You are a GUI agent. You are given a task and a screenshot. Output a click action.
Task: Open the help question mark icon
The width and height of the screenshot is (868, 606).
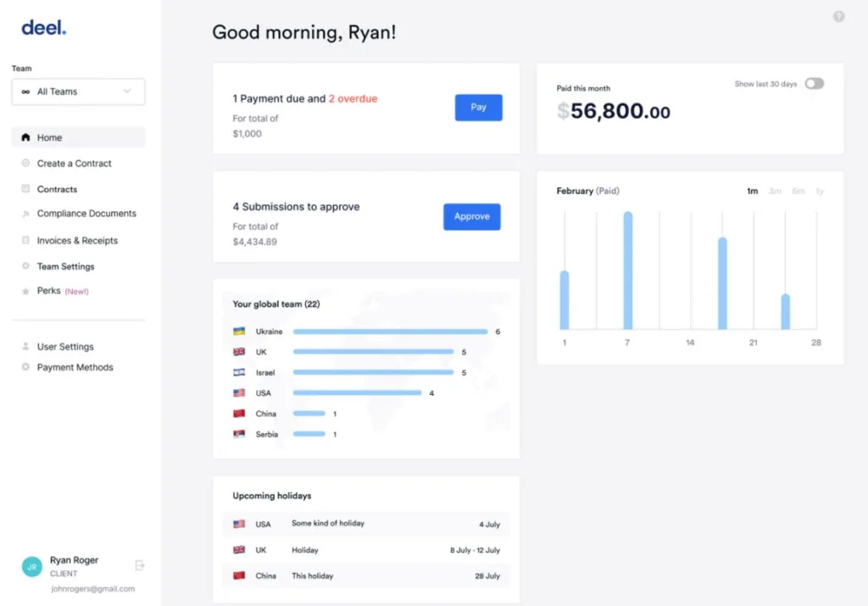click(x=838, y=16)
